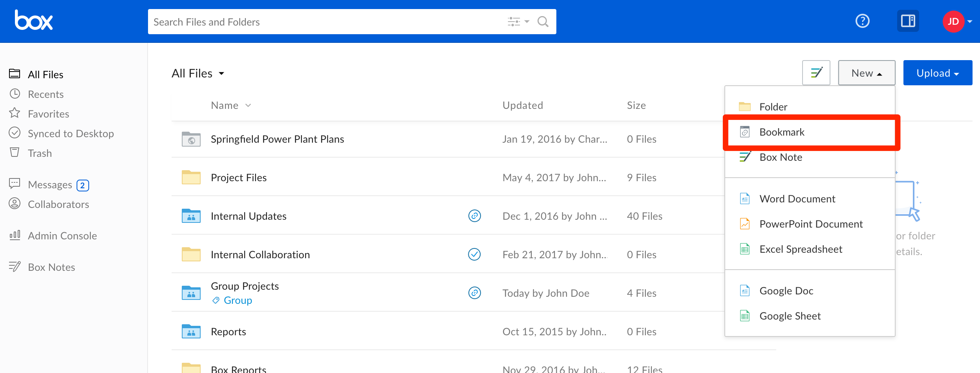980x373 pixels.
Task: Open Synced to Desktop in sidebar
Action: click(x=71, y=134)
